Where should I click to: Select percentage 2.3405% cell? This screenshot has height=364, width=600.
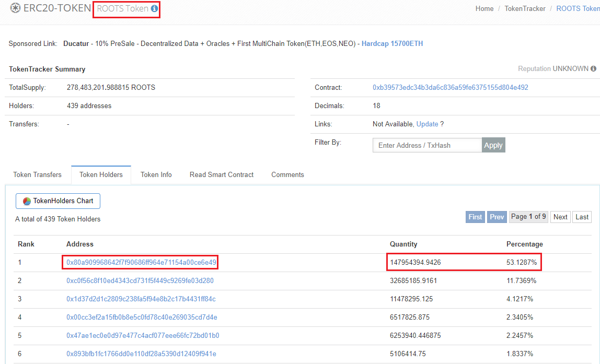tap(520, 318)
